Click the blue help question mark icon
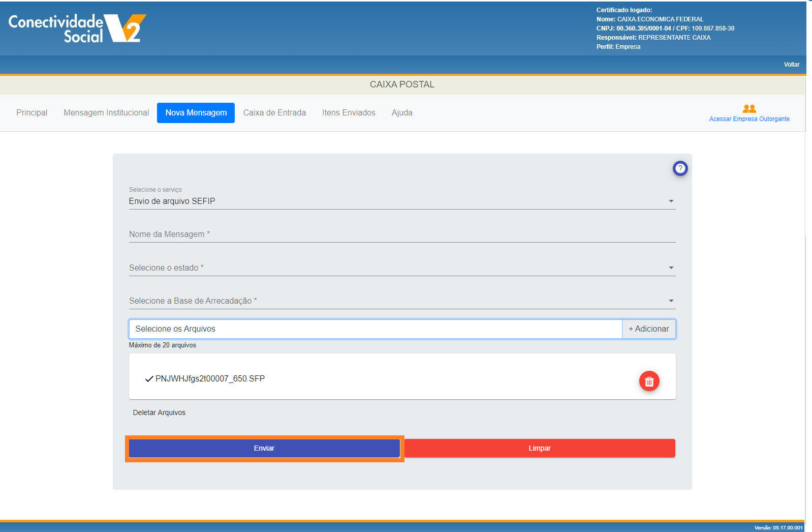Screen dimensions: 812x532 point(680,168)
